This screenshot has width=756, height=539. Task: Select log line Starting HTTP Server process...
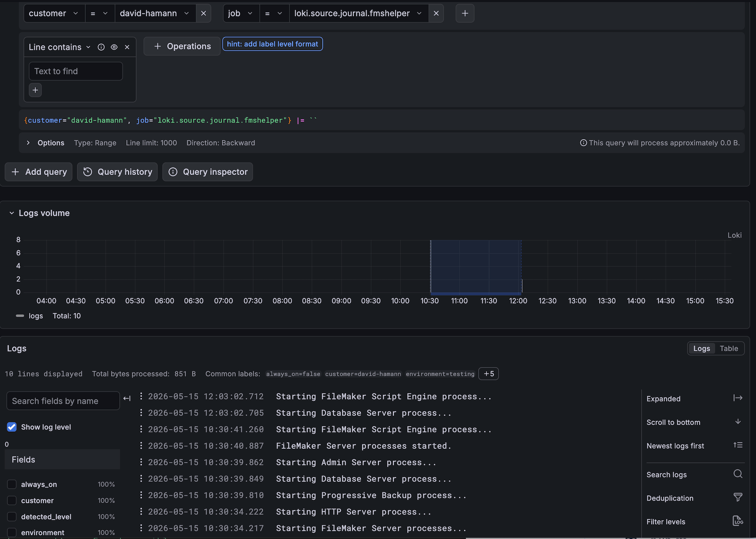(x=353, y=512)
